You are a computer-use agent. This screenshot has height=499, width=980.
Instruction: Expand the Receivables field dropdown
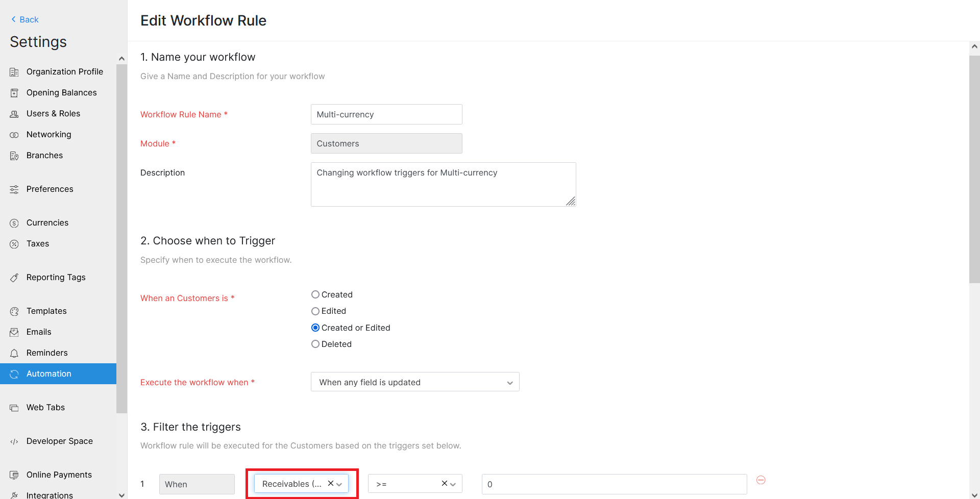(339, 484)
